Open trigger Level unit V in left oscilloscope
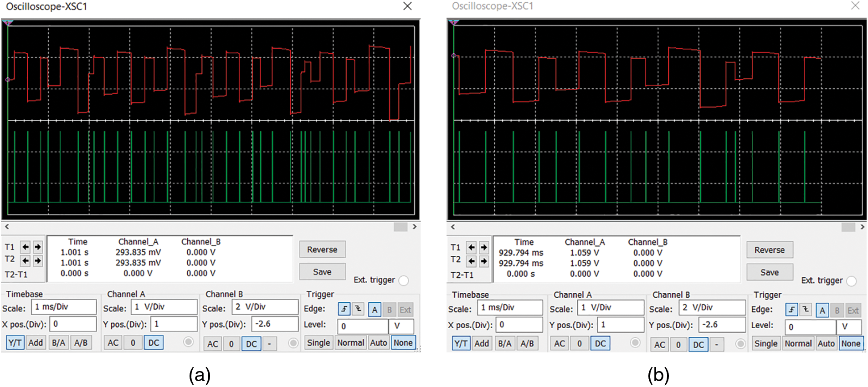The height and width of the screenshot is (387, 868). [401, 326]
